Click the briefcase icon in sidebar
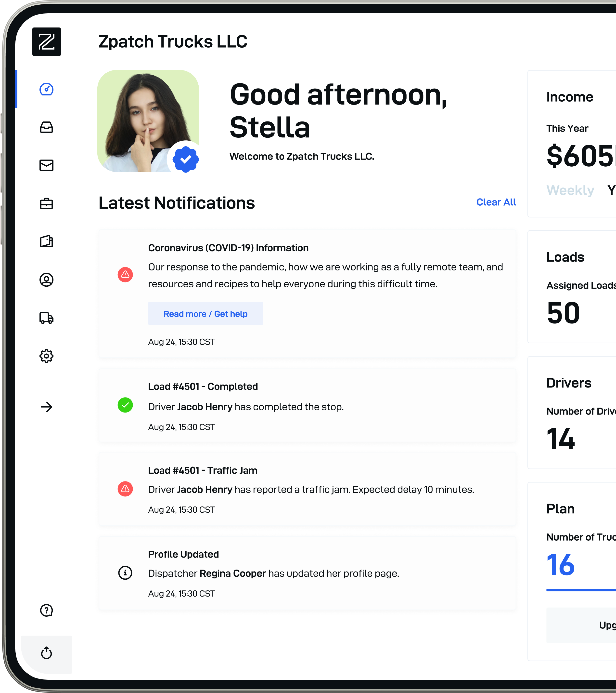 (46, 204)
